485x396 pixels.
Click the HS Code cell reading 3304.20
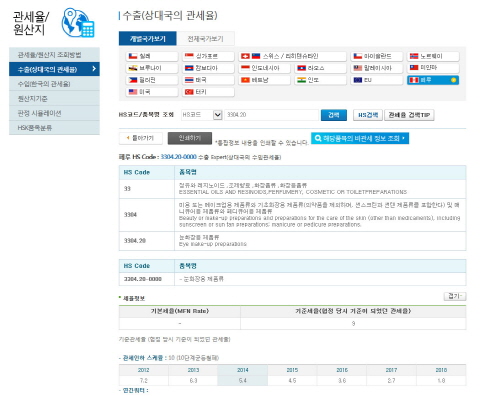[147, 241]
